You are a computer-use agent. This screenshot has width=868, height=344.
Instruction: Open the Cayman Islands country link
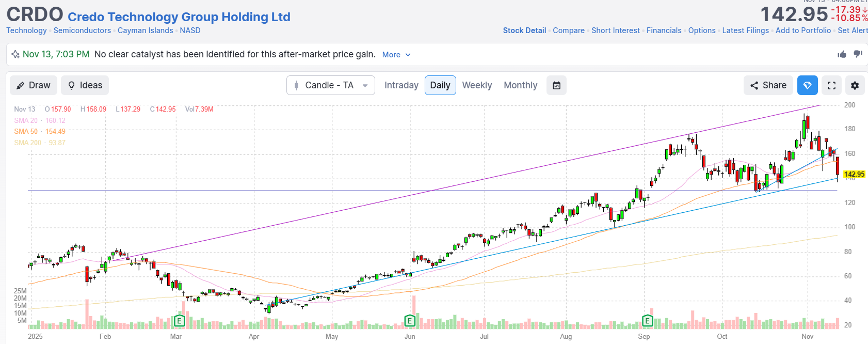pos(146,30)
